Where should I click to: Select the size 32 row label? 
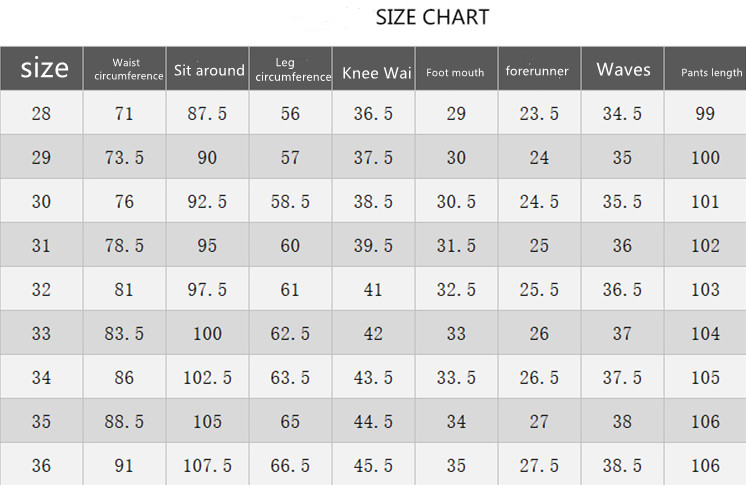(41, 290)
